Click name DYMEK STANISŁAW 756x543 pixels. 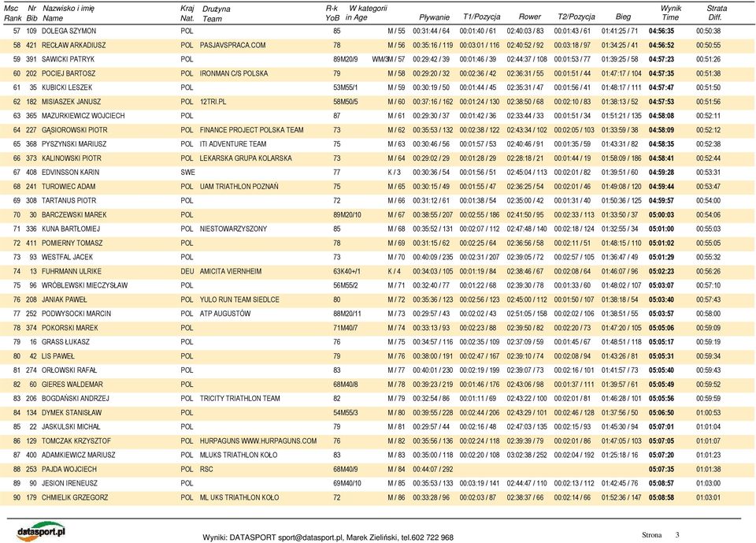coord(72,412)
